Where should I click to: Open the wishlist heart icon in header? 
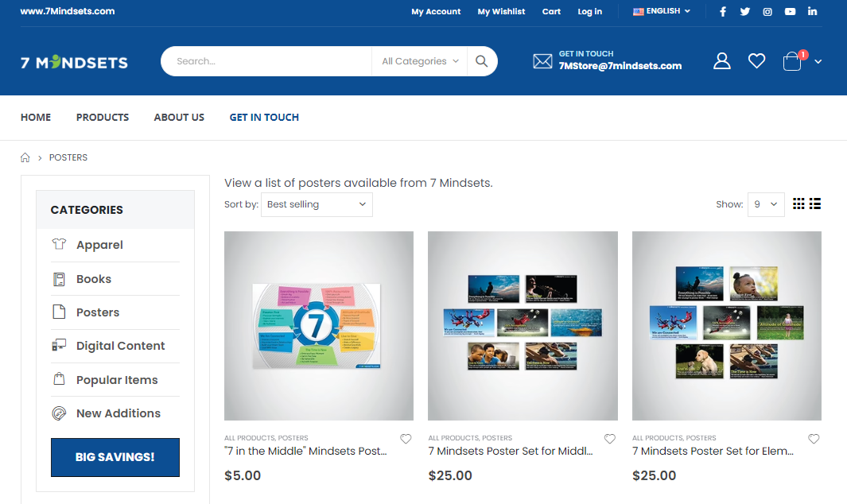(756, 61)
